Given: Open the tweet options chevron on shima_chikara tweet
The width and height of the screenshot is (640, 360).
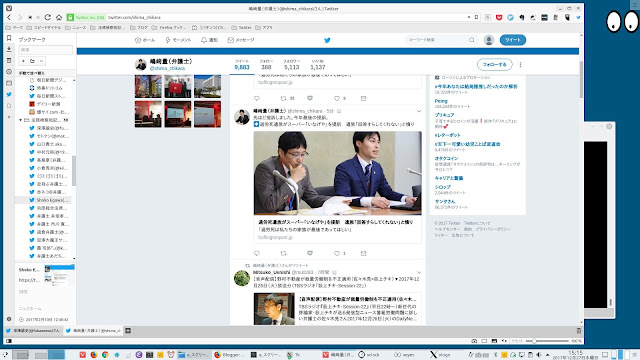Looking at the screenshot, I should coord(419,111).
